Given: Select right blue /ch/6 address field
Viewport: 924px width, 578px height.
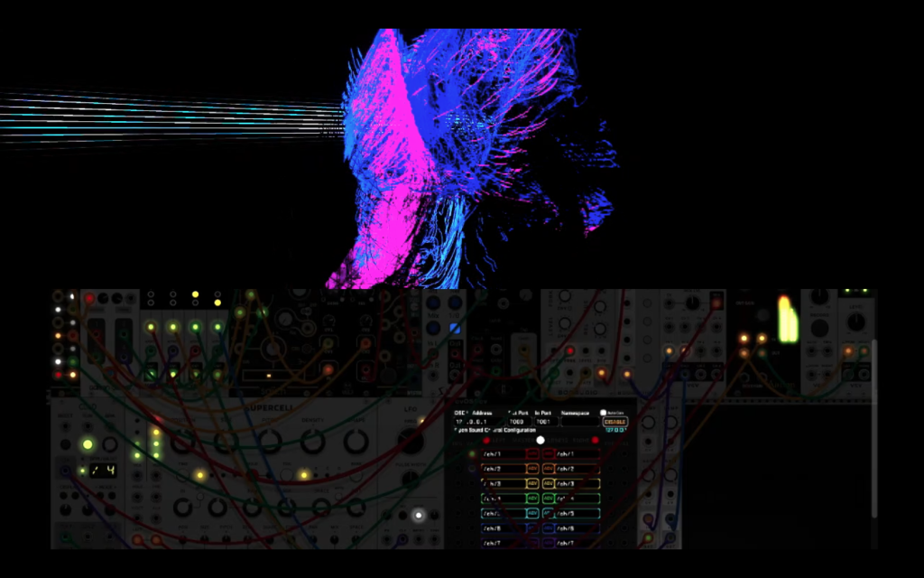Looking at the screenshot, I should coord(578,528).
